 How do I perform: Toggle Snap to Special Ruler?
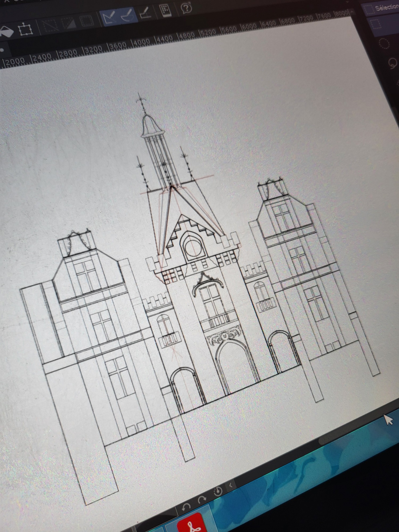coord(128,16)
